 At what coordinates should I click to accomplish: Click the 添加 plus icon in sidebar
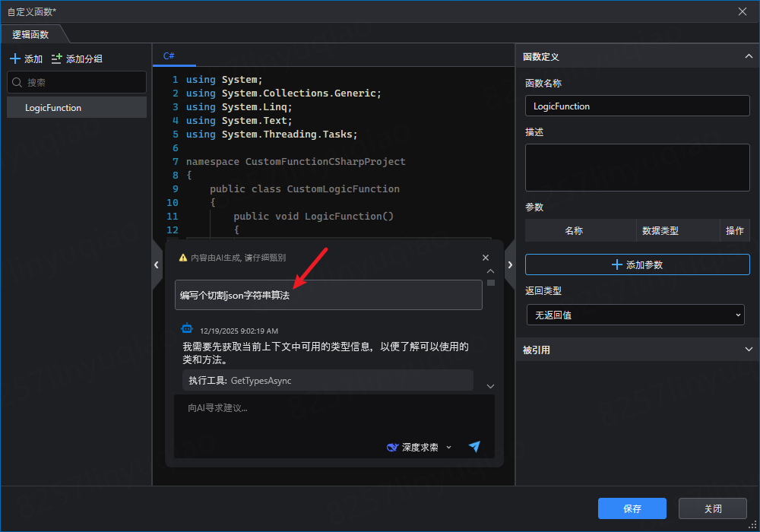(15, 59)
